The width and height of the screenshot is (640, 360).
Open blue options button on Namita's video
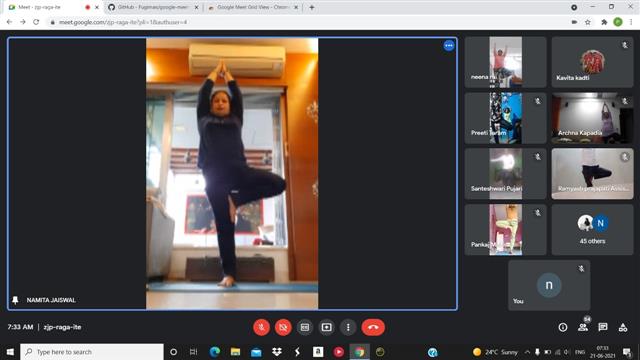point(449,46)
